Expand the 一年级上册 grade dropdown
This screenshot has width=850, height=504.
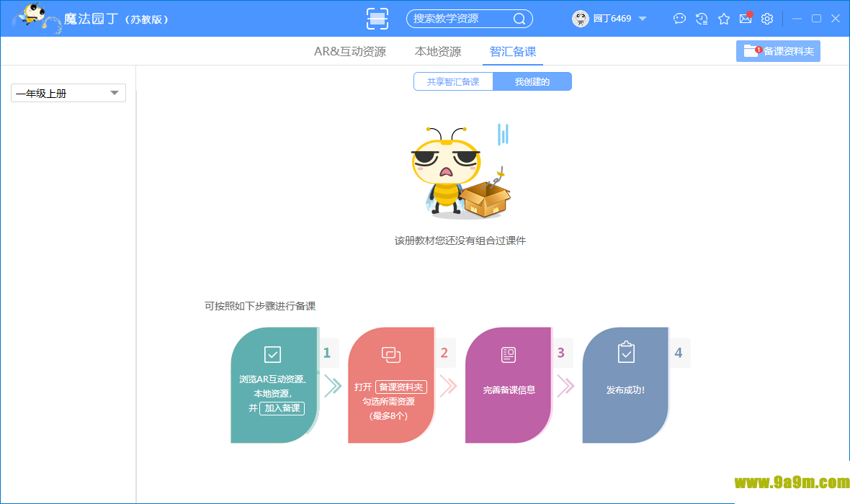coord(68,93)
